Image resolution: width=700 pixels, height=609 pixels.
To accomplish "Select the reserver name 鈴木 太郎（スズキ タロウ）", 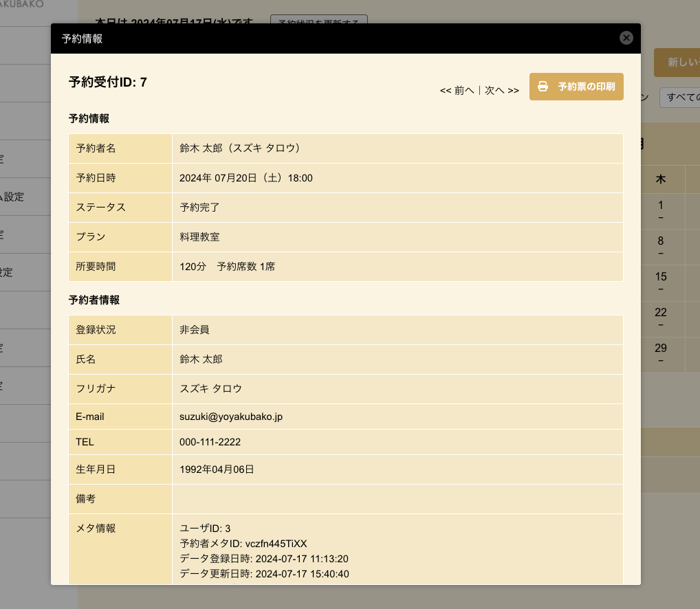I will click(240, 148).
